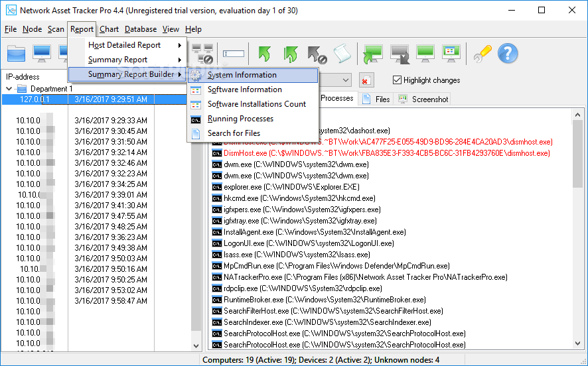Click console icon next to explorer.exe
This screenshot has width=588, height=366.
tap(217, 187)
